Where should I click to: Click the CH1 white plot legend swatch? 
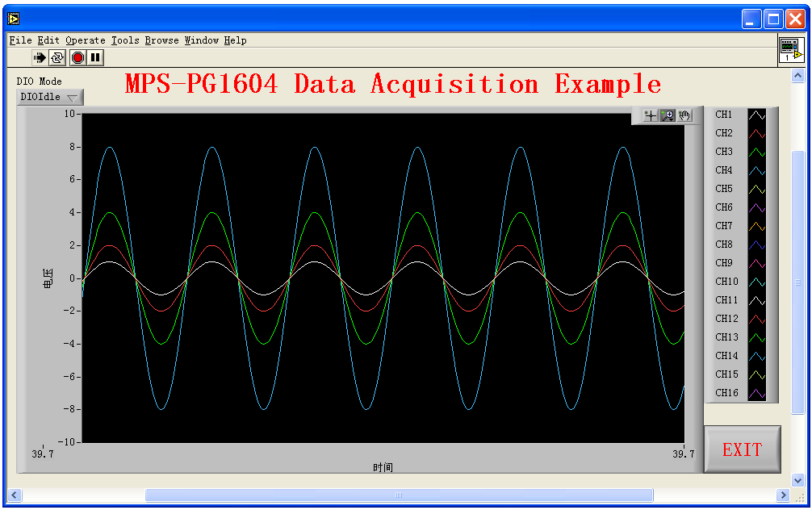click(x=756, y=115)
